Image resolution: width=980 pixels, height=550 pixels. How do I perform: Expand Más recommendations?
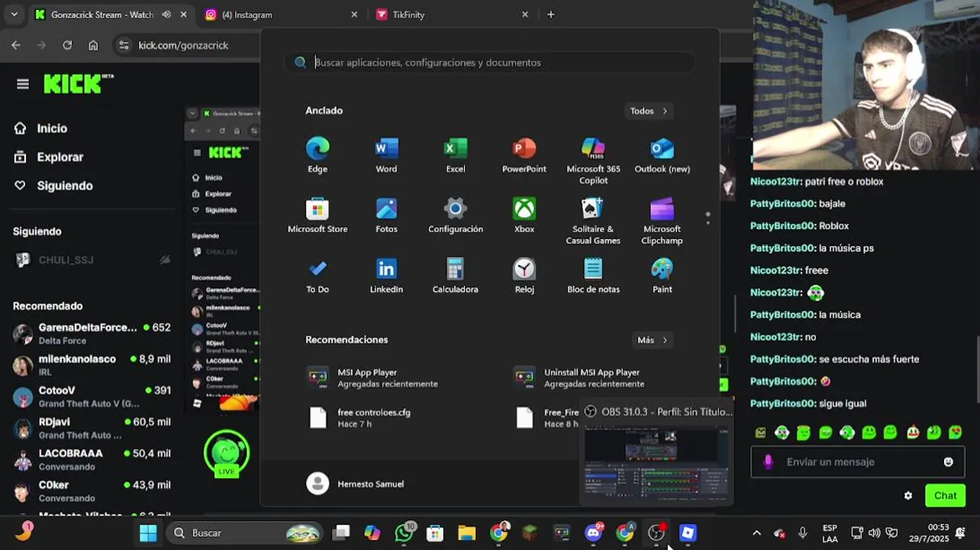(653, 340)
